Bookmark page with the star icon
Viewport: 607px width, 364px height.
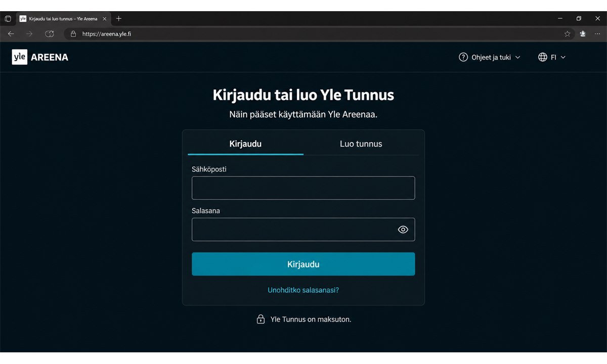(568, 34)
